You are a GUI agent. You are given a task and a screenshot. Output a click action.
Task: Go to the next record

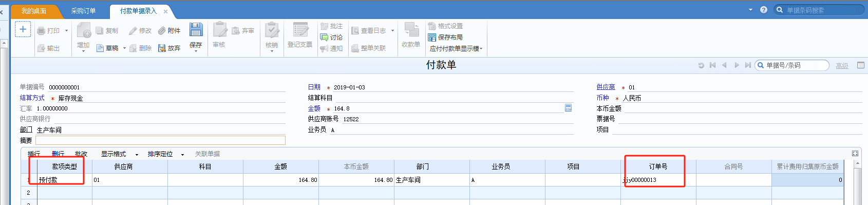(x=737, y=65)
